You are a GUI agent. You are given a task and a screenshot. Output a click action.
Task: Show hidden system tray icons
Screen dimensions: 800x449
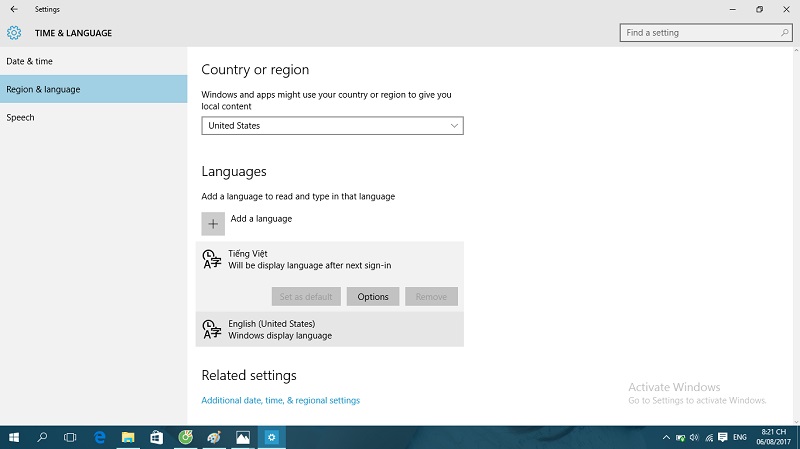(x=666, y=437)
